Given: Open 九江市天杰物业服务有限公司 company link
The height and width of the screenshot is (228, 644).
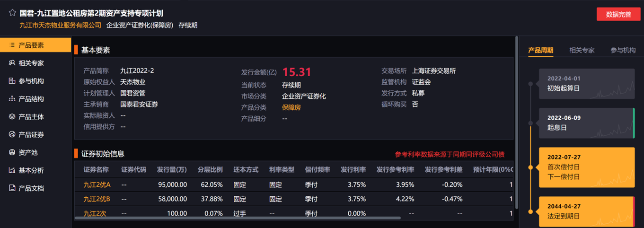Looking at the screenshot, I should [61, 26].
